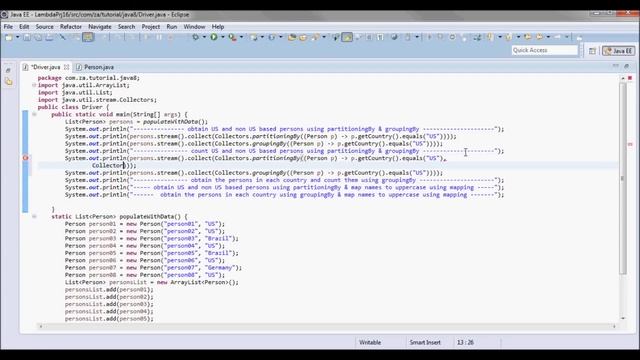Click the New file toolbar icon
The height and width of the screenshot is (360, 640).
8,37
